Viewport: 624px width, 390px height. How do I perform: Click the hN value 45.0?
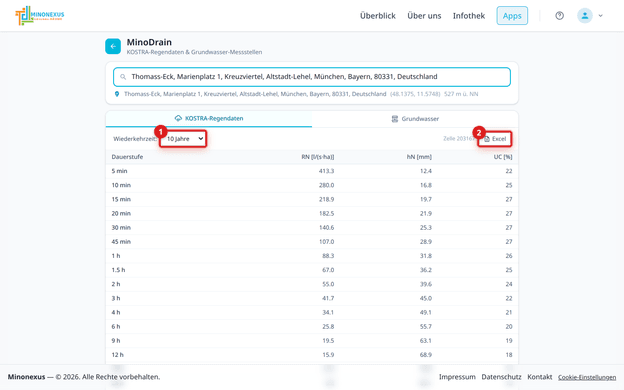pyautogui.click(x=426, y=298)
